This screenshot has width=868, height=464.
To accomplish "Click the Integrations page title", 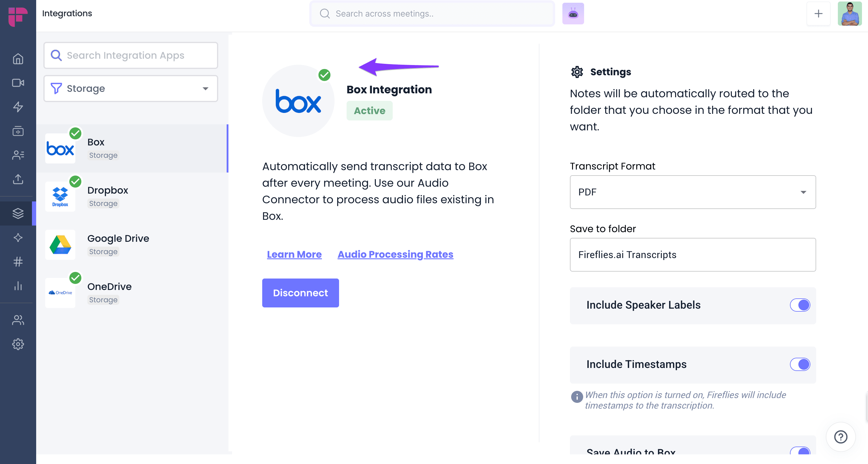I will [x=67, y=14].
